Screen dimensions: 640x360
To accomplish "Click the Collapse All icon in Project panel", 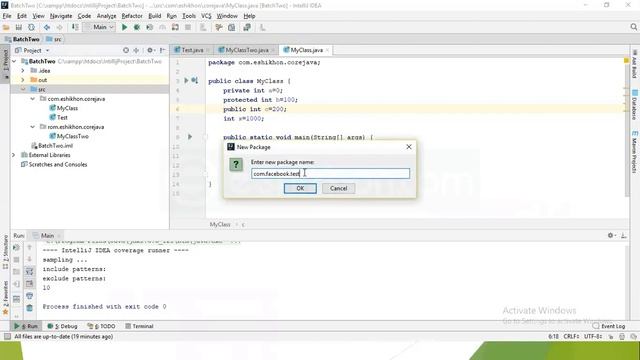I will click(136, 50).
